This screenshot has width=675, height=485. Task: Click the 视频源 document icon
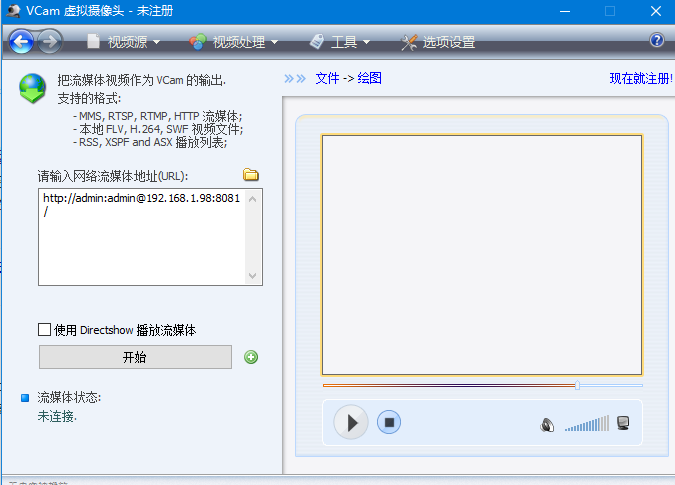click(93, 41)
